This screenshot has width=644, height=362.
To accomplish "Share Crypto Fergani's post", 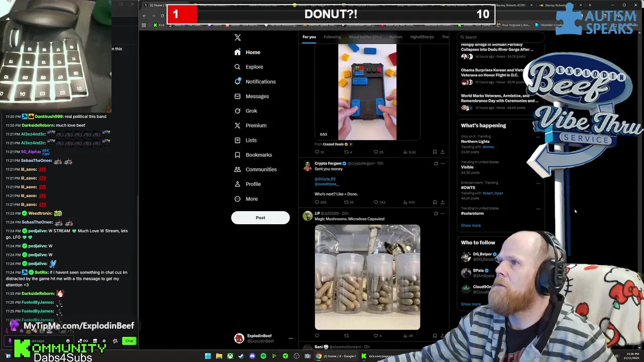I will 442,202.
